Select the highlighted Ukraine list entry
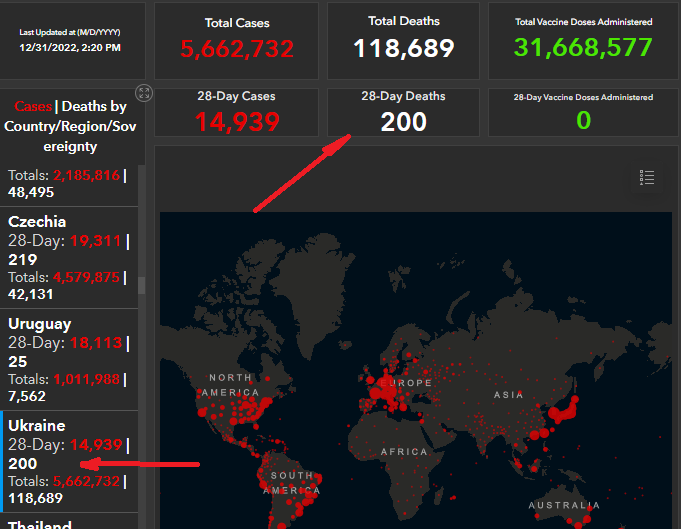 pyautogui.click(x=68, y=460)
